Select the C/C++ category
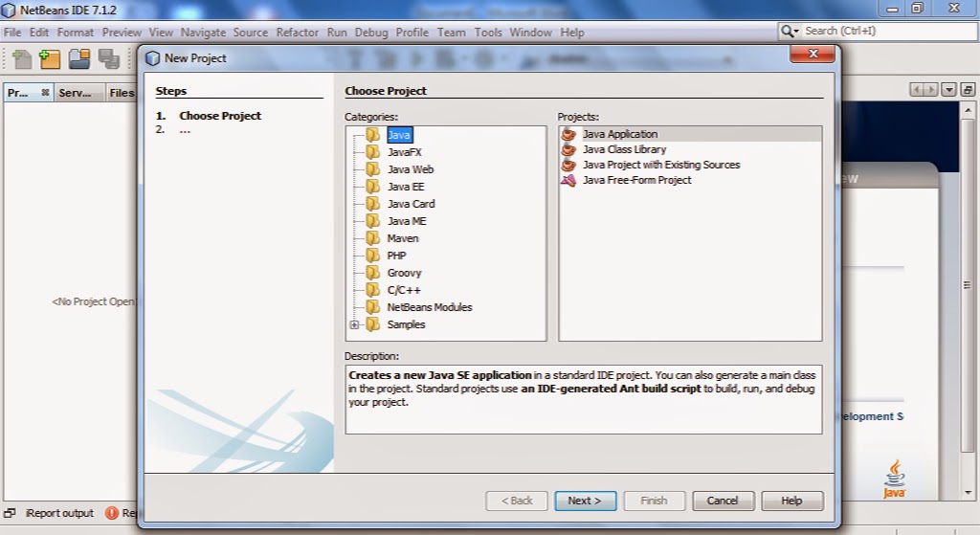Screen dimensions: 980x535 click(x=404, y=290)
